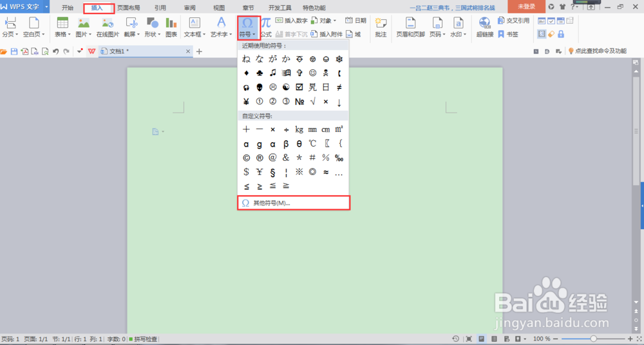Close the 文档1 document tab
The width and height of the screenshot is (644, 345).
tap(188, 51)
